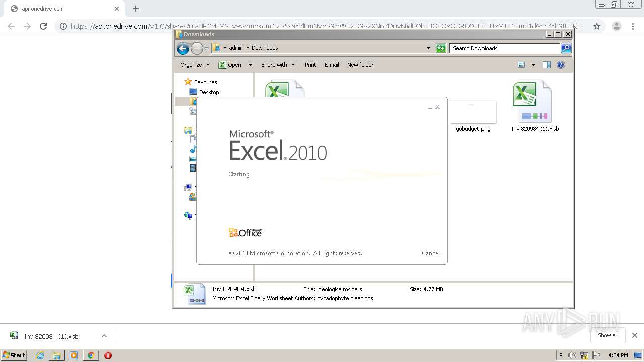644x362 pixels.
Task: Switch to Chrome in the taskbar
Action: point(91,355)
